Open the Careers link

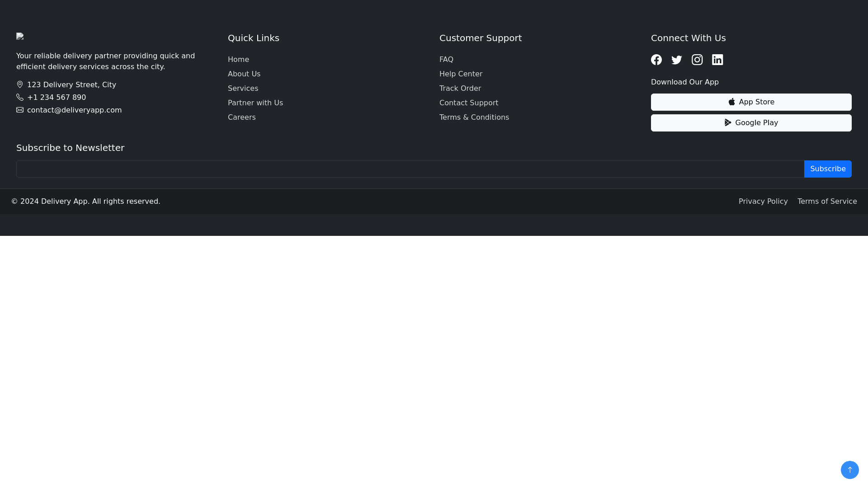tap(241, 117)
